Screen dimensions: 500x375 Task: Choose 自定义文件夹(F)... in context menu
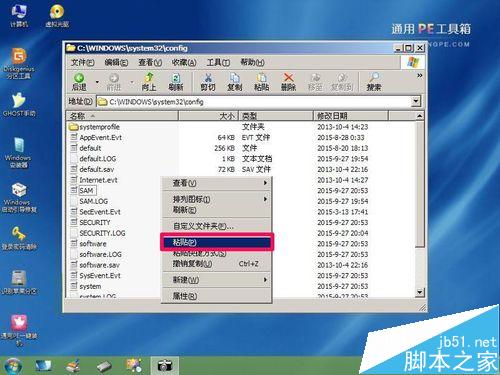pos(217,226)
